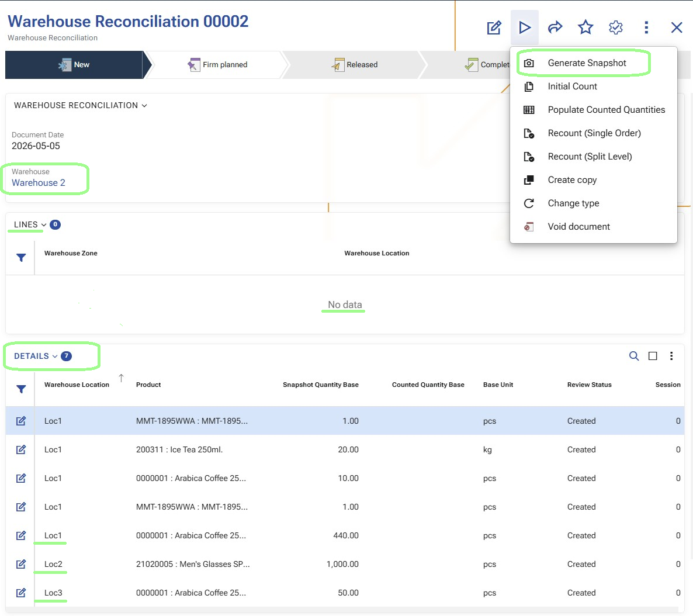Click the Generate Snapshot camera icon
This screenshot has width=693, height=616.
(529, 63)
